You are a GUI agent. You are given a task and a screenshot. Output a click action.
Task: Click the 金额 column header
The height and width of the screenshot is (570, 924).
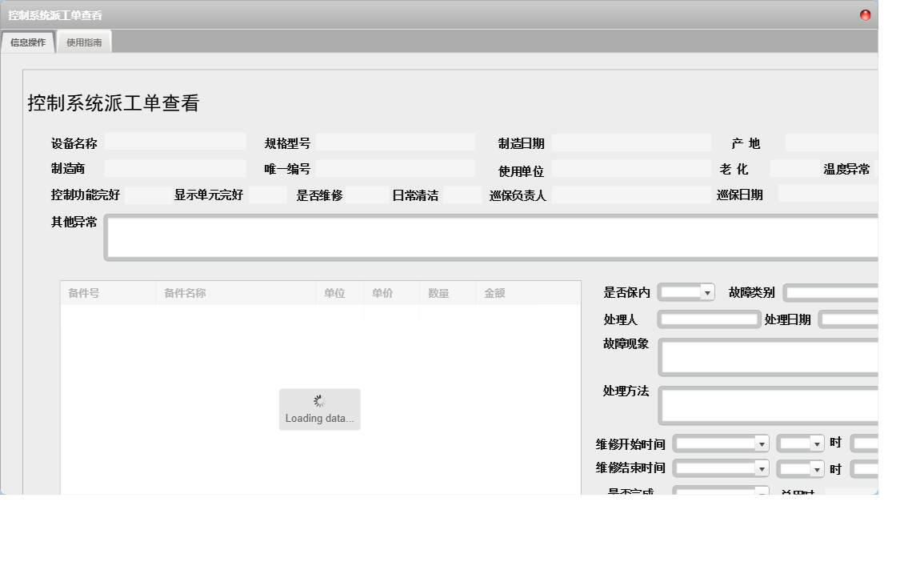click(x=494, y=292)
